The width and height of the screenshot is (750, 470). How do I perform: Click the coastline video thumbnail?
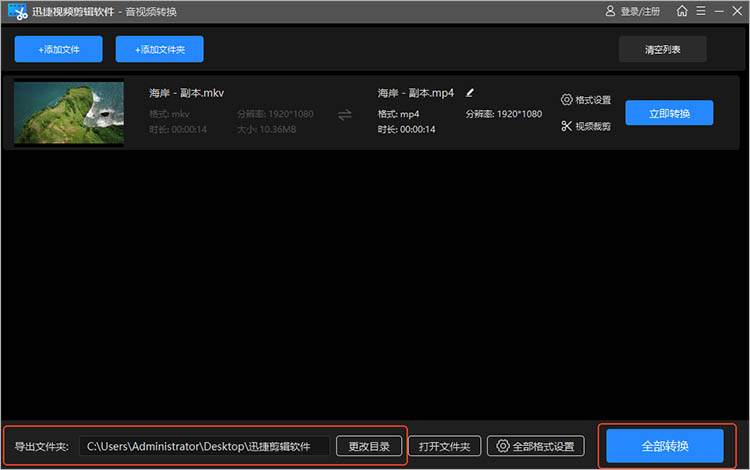(x=69, y=113)
